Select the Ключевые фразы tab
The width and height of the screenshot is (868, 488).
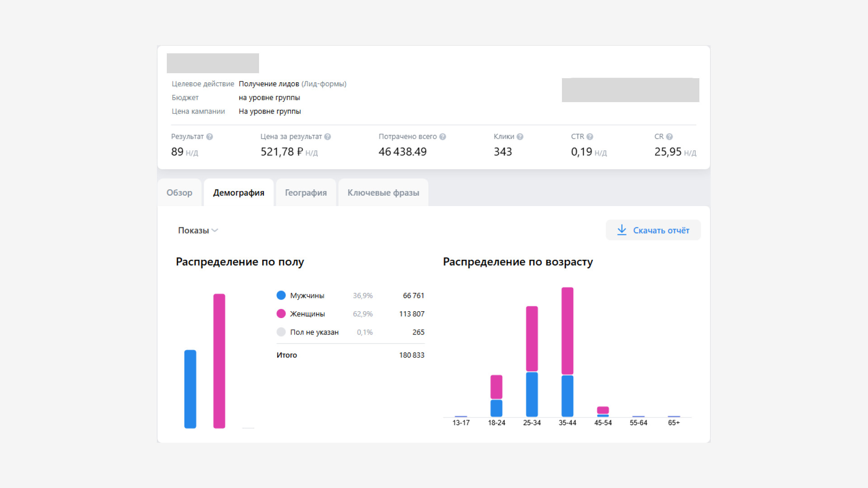pyautogui.click(x=383, y=192)
